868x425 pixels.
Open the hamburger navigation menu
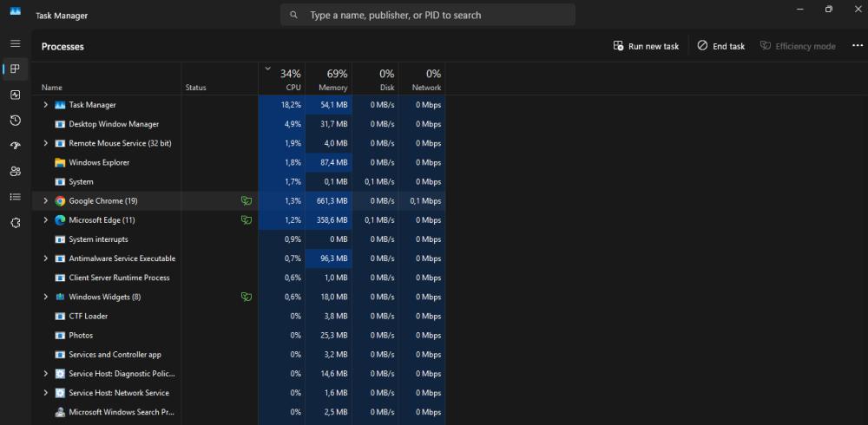pyautogui.click(x=16, y=43)
